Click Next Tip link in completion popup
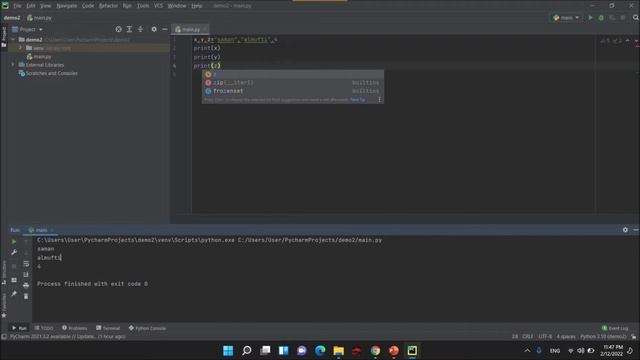 (x=358, y=100)
